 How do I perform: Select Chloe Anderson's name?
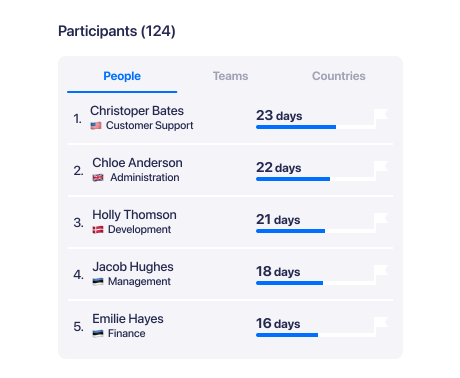pos(137,163)
